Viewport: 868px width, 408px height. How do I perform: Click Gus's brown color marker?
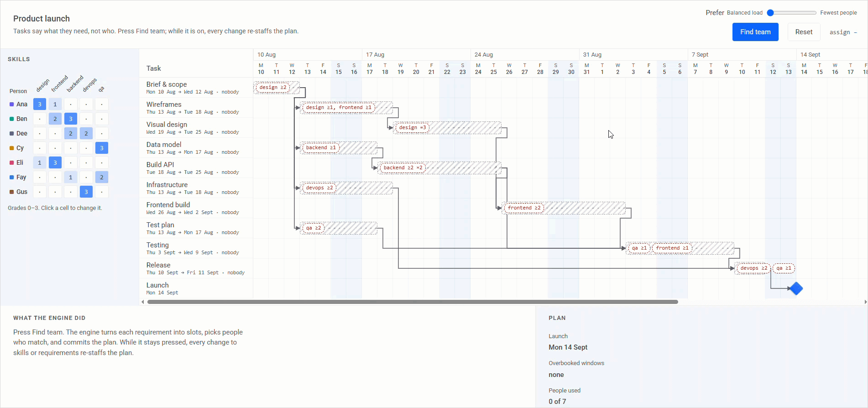pyautogui.click(x=11, y=192)
